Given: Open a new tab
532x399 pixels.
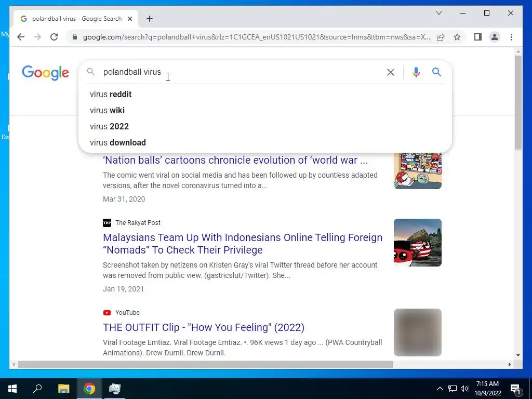Looking at the screenshot, I should (x=150, y=19).
